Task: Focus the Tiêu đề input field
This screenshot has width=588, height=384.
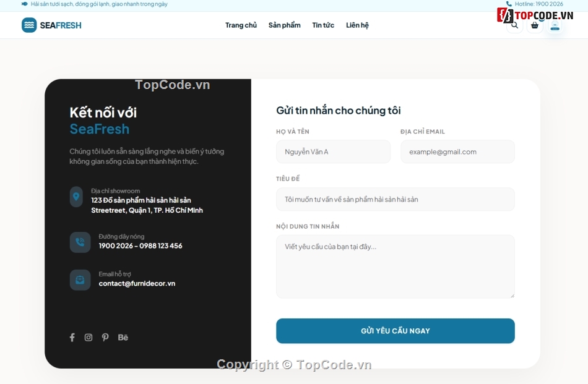Action: (396, 199)
